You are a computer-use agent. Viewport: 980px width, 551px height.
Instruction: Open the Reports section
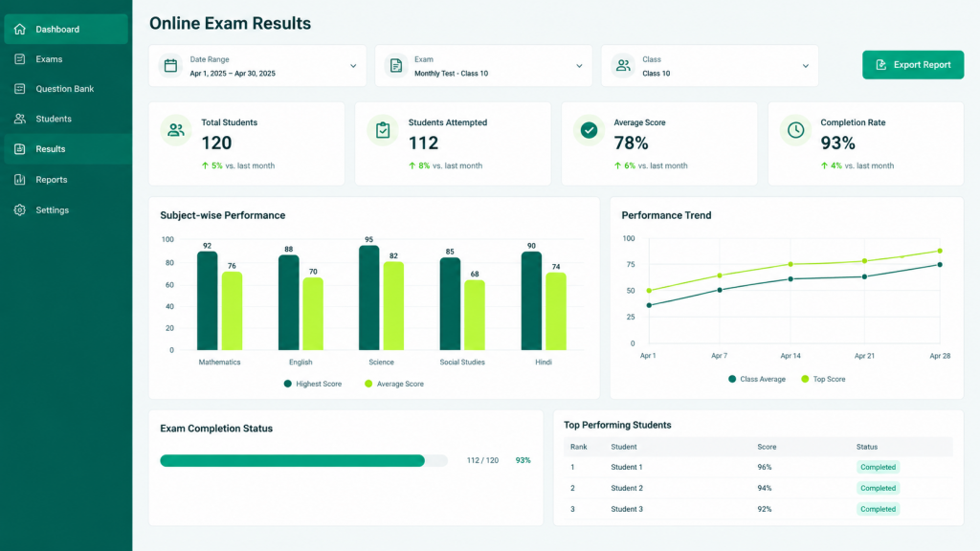point(66,179)
